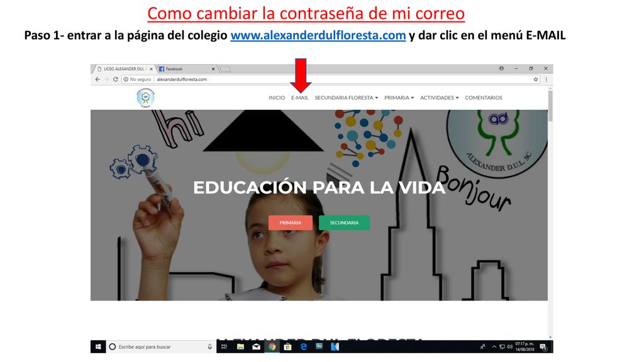
Task: Click the Chrome forward arrow
Action: tap(106, 80)
